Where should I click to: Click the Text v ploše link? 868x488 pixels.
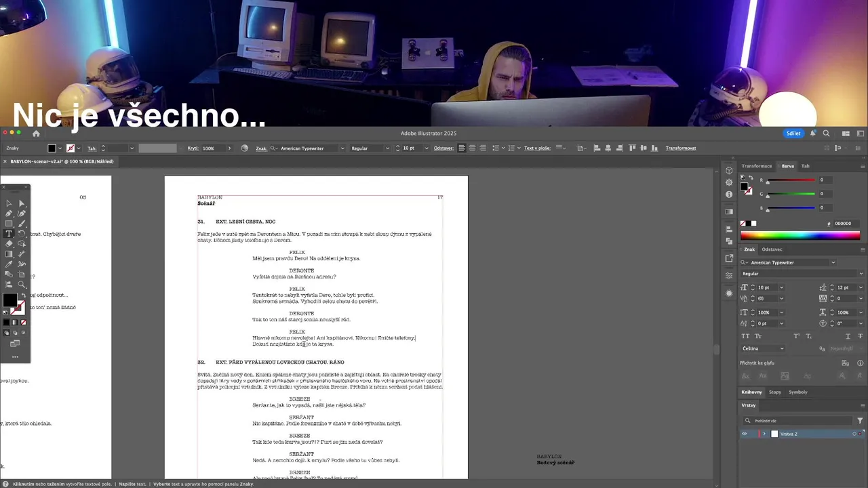pyautogui.click(x=537, y=148)
